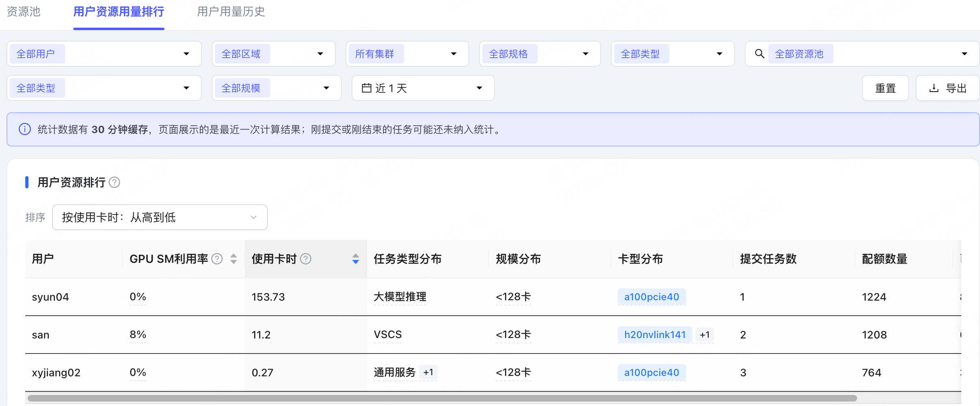Viewport: 980px width, 406px height.
Task: Click the 1224 quota value
Action: tap(874, 297)
